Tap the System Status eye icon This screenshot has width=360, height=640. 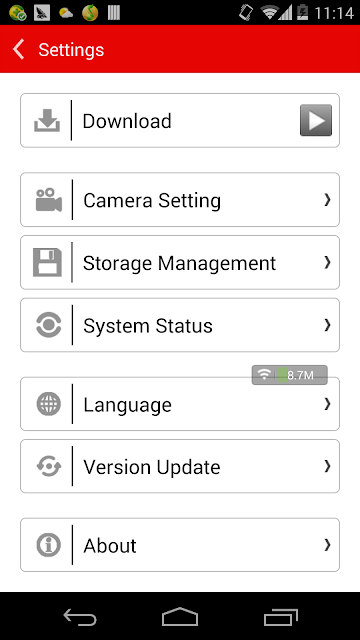click(x=49, y=325)
